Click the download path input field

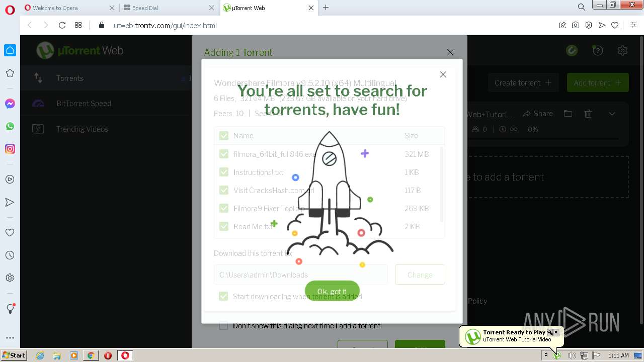point(301,275)
